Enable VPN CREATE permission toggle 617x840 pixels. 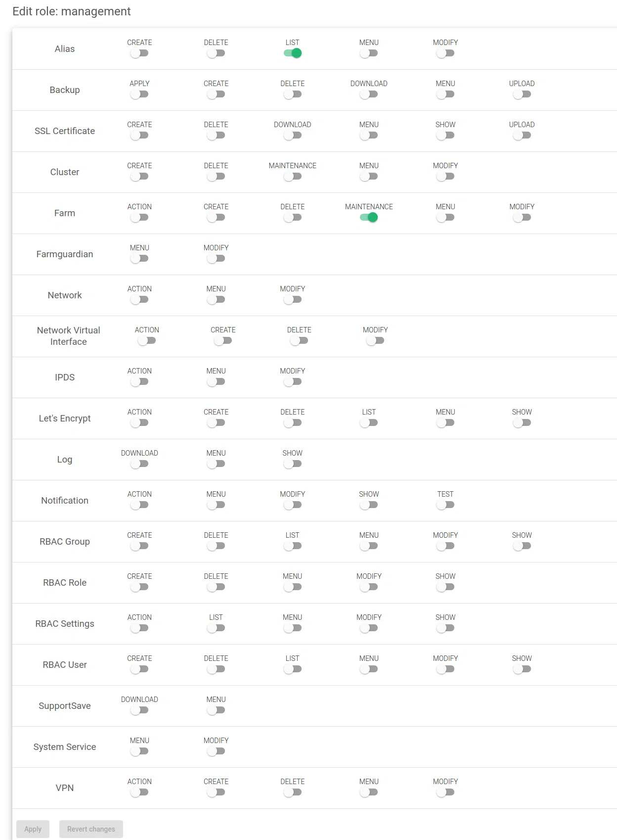(x=216, y=793)
